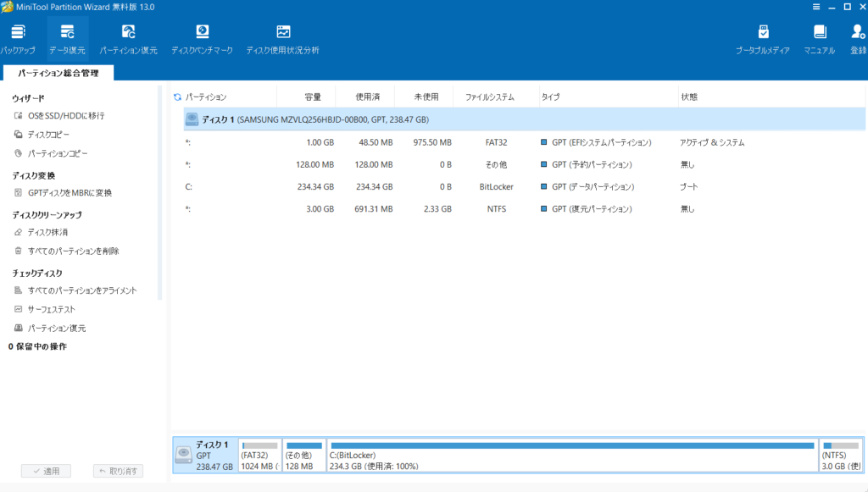Choose GPTディスクをMBRに変換
Viewport: 868px width, 492px height.
(x=69, y=193)
